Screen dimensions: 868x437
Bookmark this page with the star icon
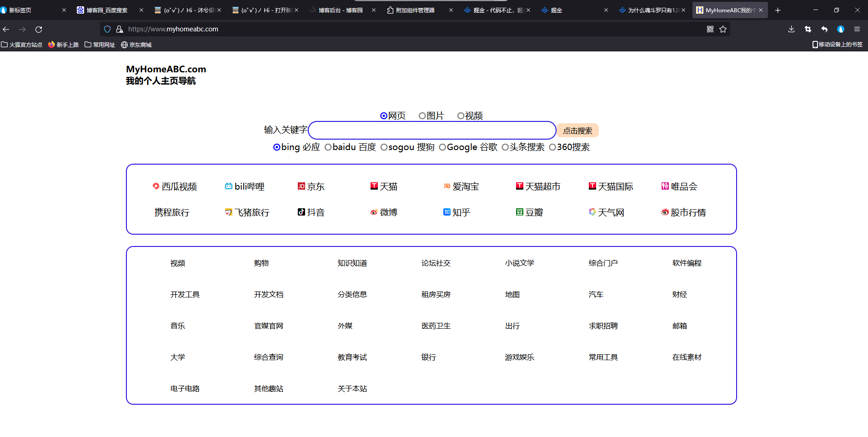click(723, 29)
